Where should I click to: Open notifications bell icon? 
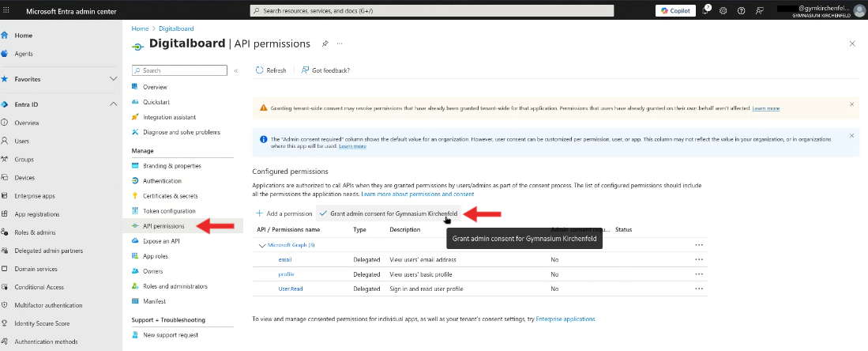[705, 11]
